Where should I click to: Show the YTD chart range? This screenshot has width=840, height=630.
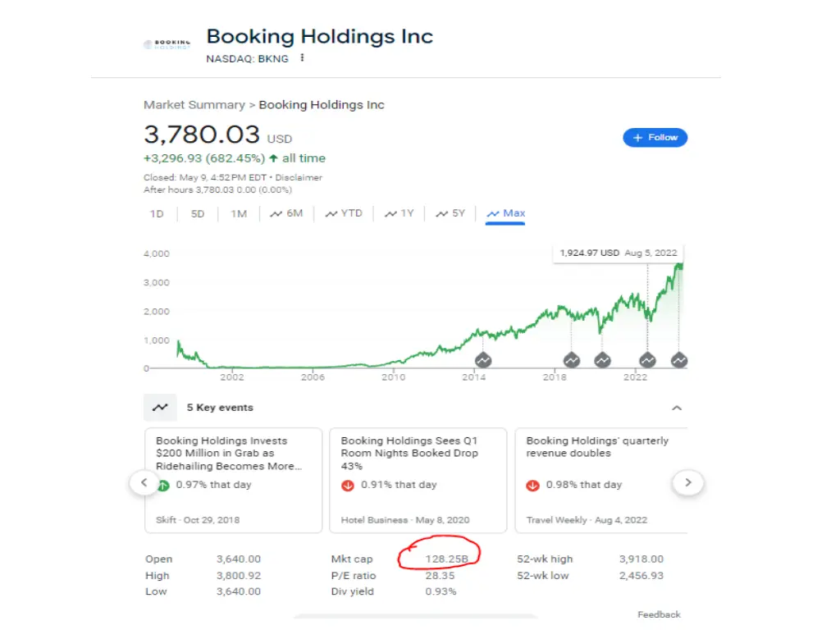[x=344, y=213]
